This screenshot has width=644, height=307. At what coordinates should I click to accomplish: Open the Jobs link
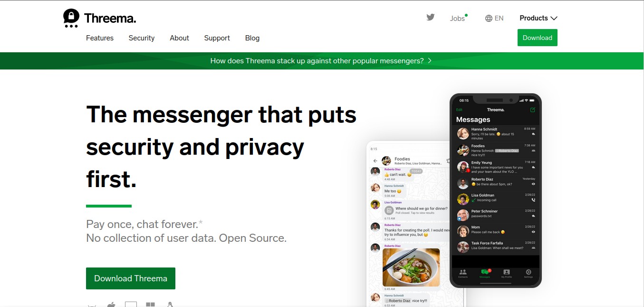pos(458,18)
